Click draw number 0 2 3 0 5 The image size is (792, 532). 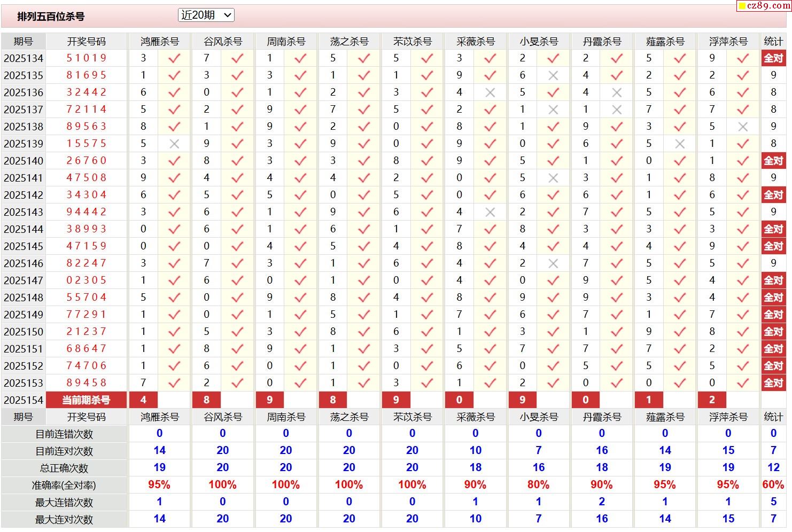(87, 280)
